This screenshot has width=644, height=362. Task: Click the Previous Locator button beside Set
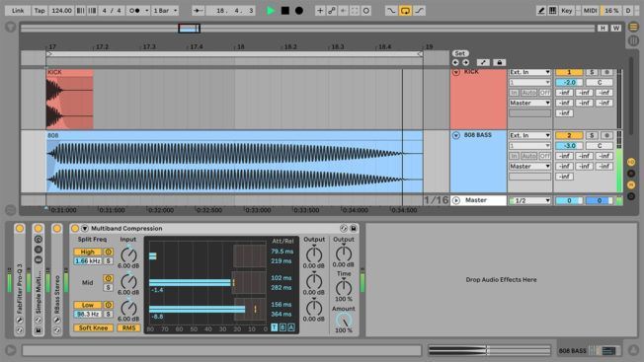click(x=455, y=62)
